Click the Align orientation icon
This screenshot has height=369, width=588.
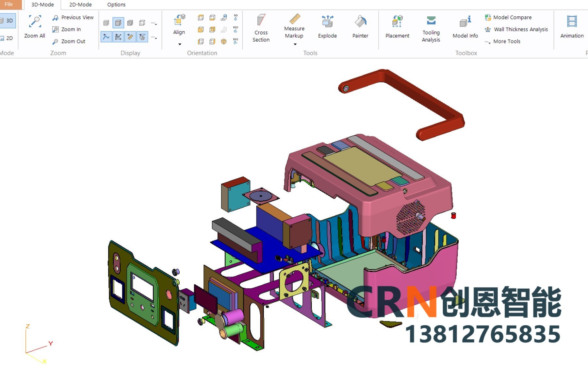coord(179,20)
